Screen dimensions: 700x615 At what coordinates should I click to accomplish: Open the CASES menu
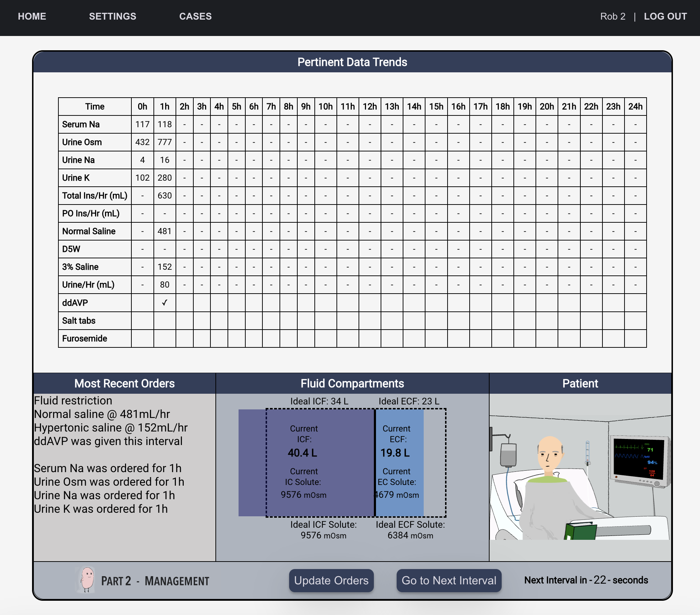195,16
